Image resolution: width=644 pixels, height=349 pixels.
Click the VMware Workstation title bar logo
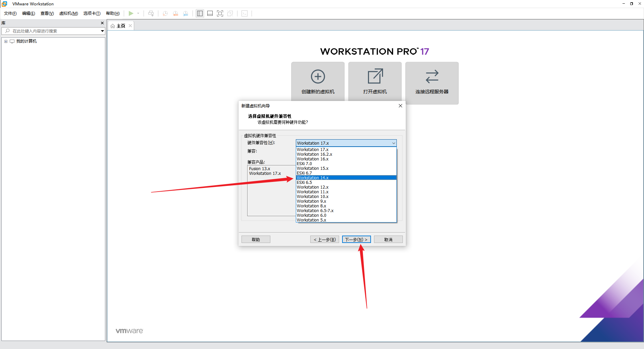coord(5,4)
